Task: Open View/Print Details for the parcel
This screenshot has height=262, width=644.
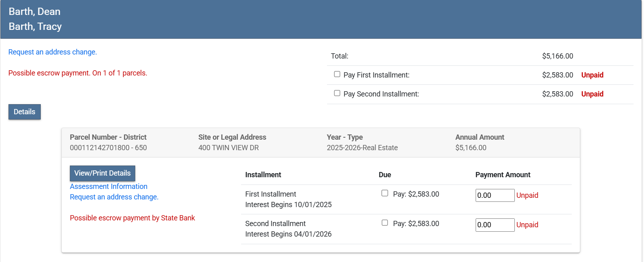Action: 103,173
